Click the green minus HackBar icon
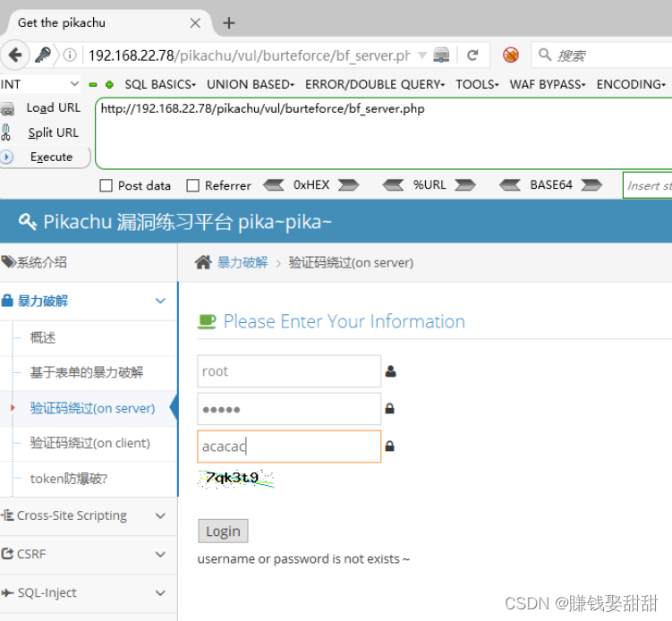Image resolution: width=672 pixels, height=621 pixels. [x=93, y=84]
